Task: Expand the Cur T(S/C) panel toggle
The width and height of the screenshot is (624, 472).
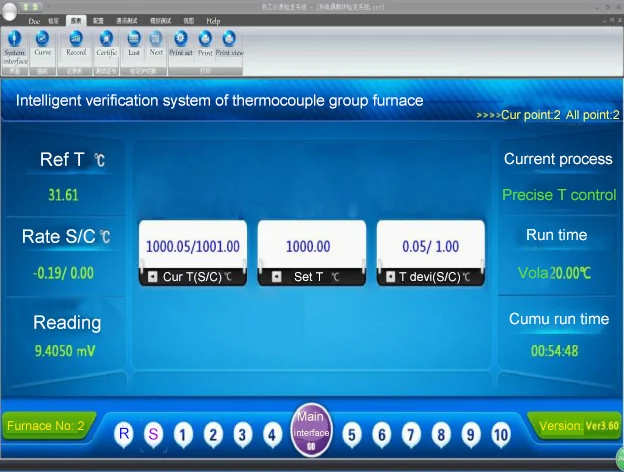Action: (x=152, y=277)
